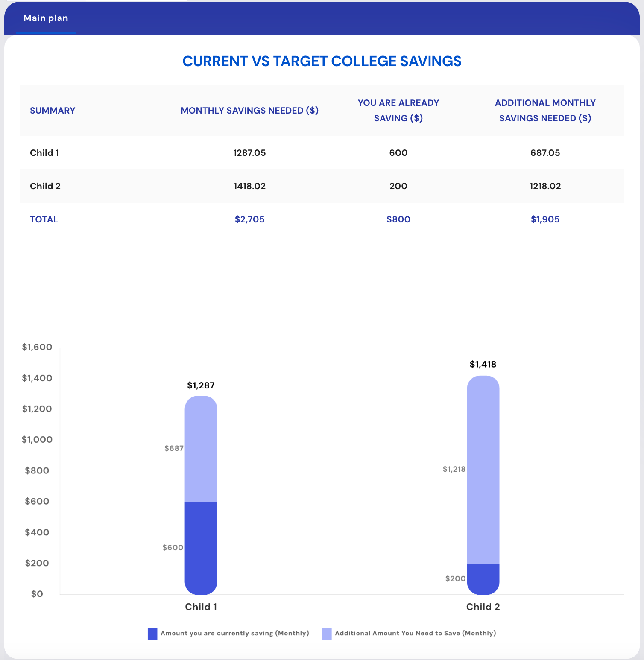644x660 pixels.
Task: Click Child 1's dark blue $600 bar segment
Action: click(201, 547)
